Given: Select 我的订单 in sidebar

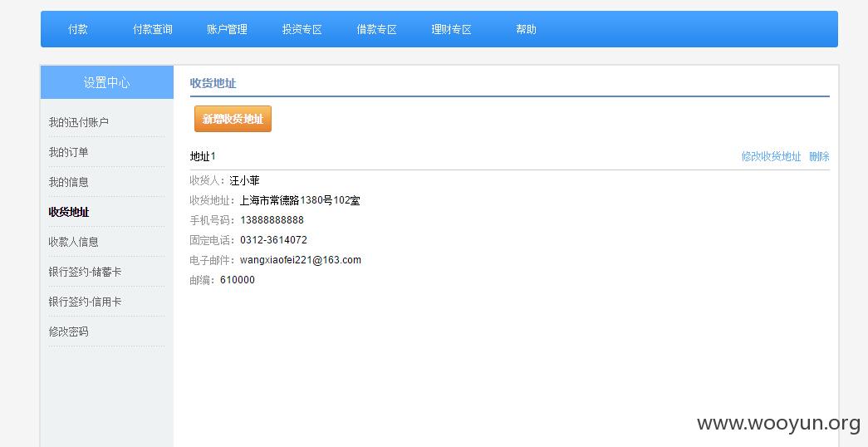Looking at the screenshot, I should click(x=68, y=152).
